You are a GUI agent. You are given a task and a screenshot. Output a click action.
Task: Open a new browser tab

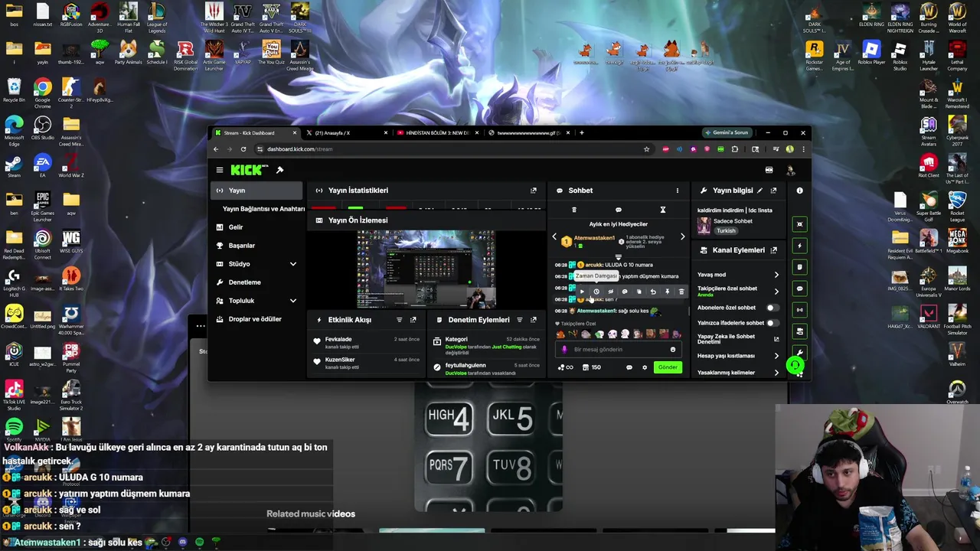[x=581, y=133]
